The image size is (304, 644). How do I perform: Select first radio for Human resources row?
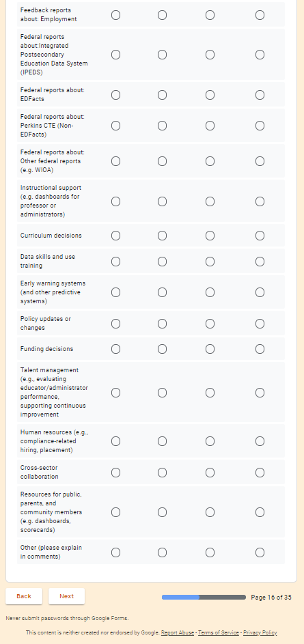116,441
